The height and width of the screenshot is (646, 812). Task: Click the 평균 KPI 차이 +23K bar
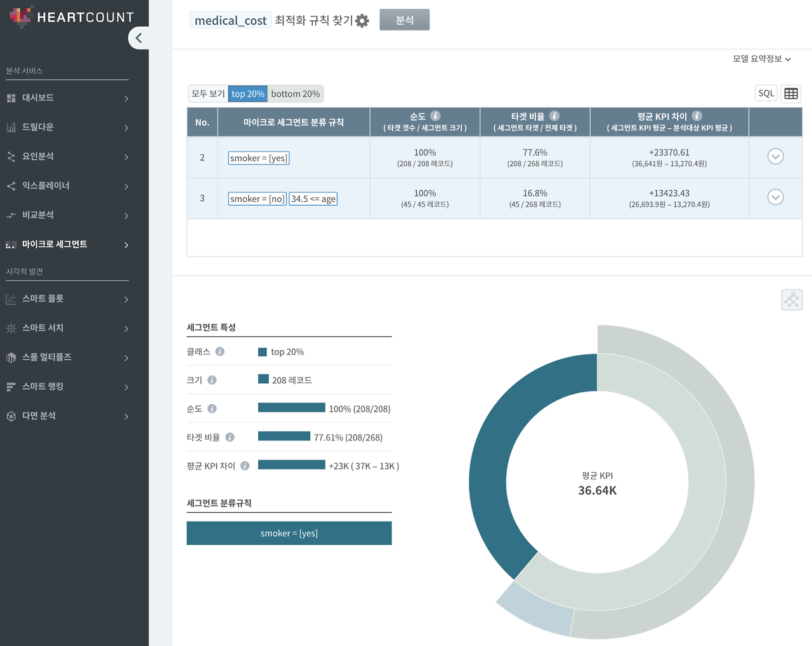pyautogui.click(x=292, y=465)
